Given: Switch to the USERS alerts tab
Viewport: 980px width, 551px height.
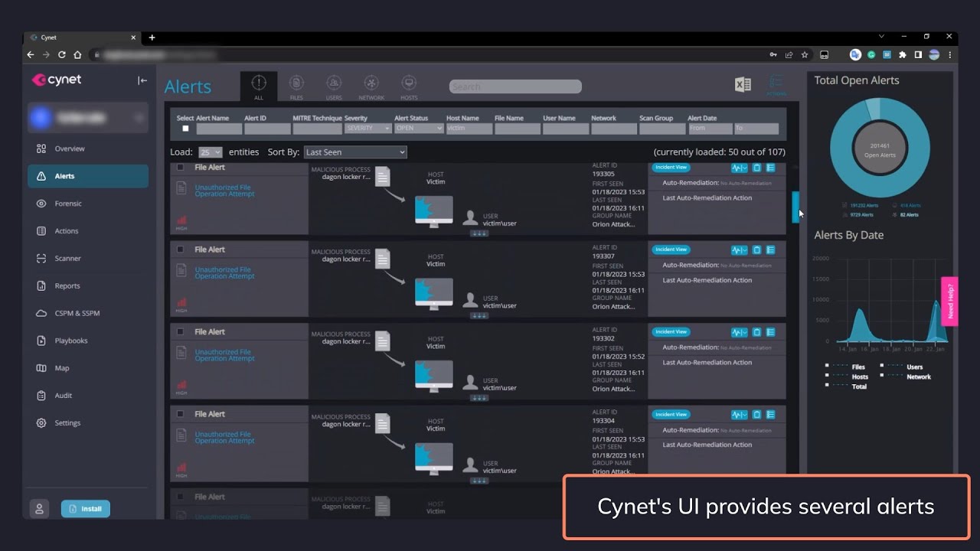Looking at the screenshot, I should (334, 87).
